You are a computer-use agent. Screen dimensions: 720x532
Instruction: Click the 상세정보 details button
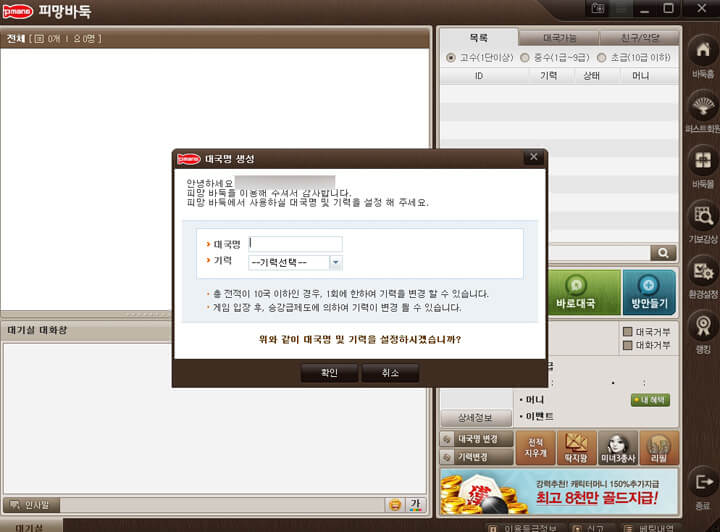pos(476,418)
